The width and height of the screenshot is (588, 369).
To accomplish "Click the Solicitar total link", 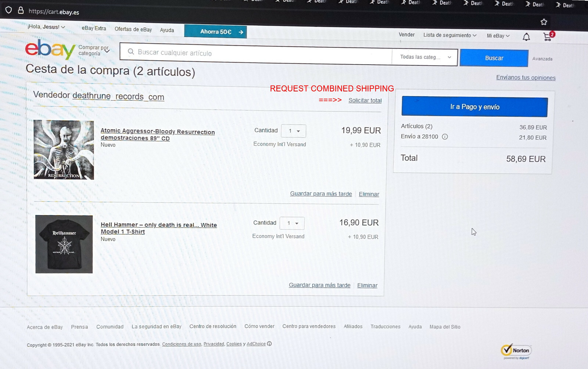I will tap(365, 101).
